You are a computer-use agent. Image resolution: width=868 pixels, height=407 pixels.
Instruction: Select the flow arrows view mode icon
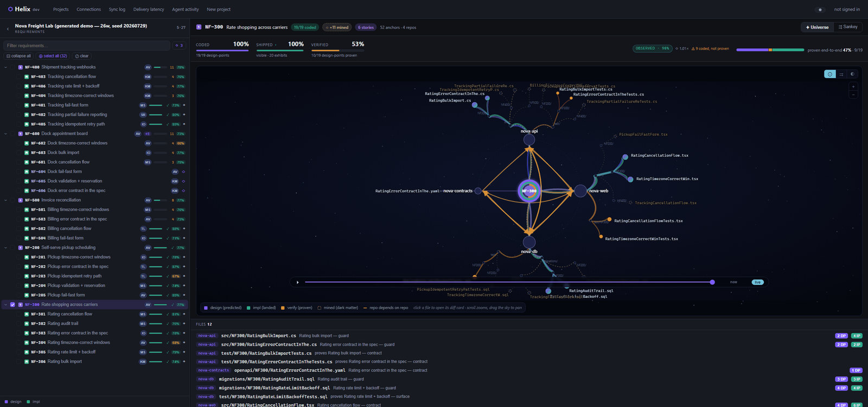tap(841, 74)
